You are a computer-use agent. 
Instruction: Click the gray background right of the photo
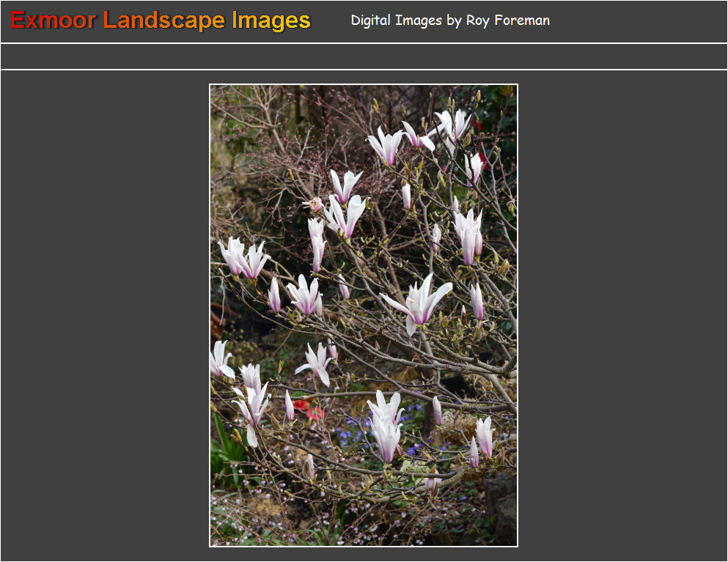[622, 315]
